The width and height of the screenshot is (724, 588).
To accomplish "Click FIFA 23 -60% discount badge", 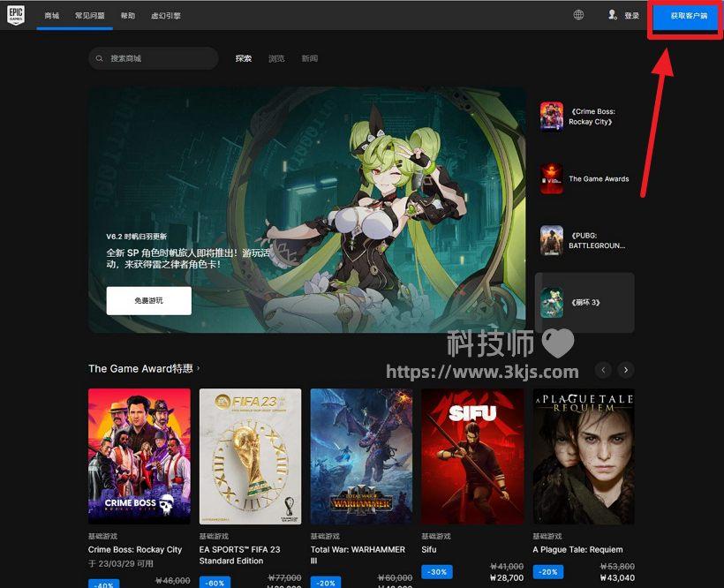I will (x=215, y=583).
